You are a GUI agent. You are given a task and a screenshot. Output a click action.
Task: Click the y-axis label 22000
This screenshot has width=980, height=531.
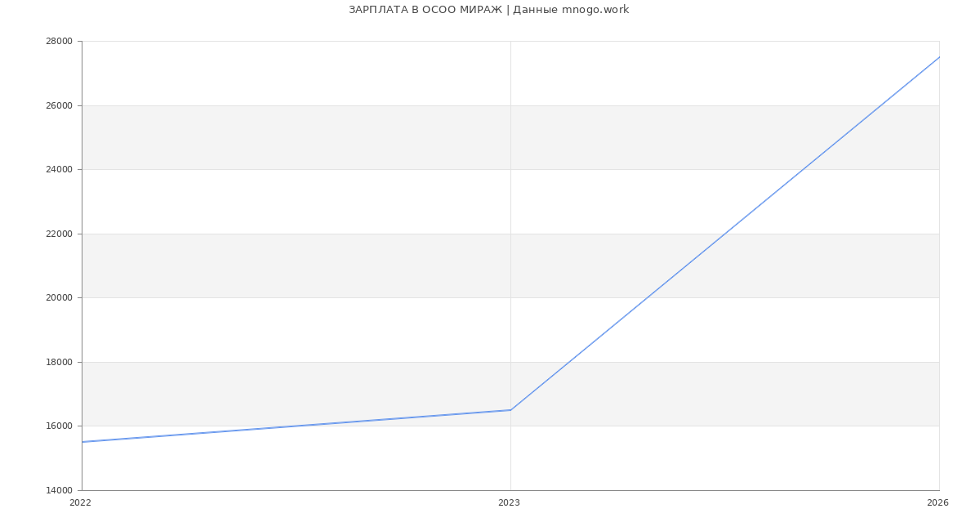click(x=60, y=234)
